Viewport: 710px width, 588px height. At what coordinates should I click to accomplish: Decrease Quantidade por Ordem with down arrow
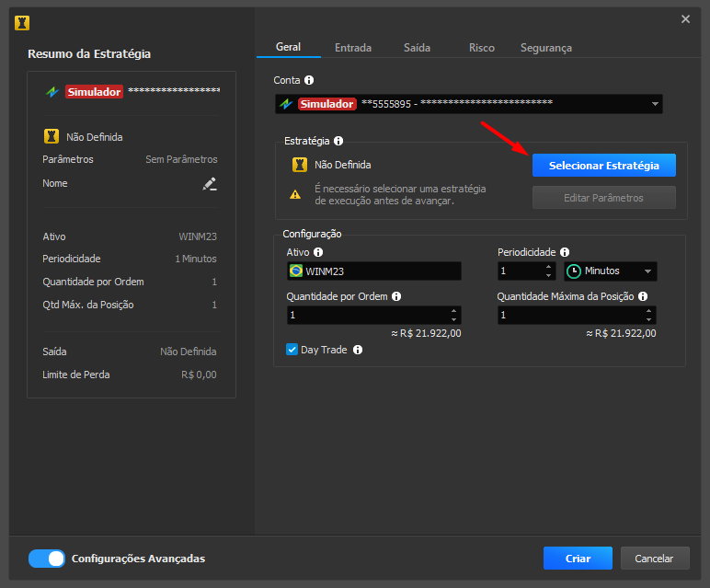[x=453, y=319]
